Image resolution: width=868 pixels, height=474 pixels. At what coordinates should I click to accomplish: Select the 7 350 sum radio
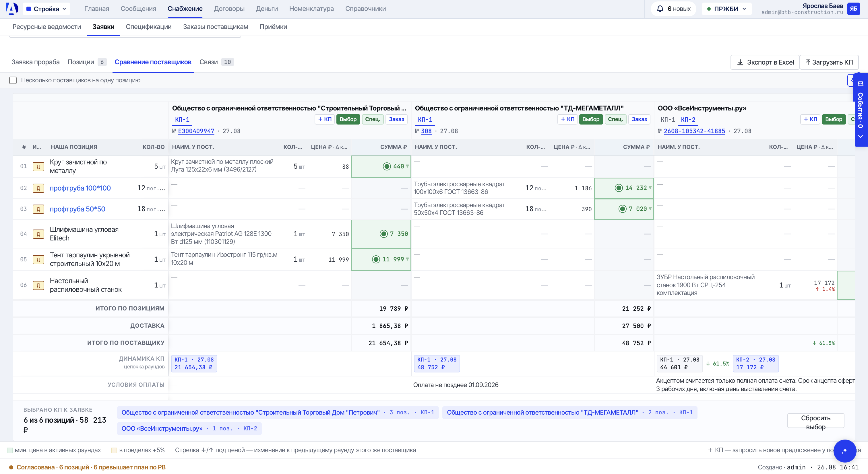tap(383, 234)
